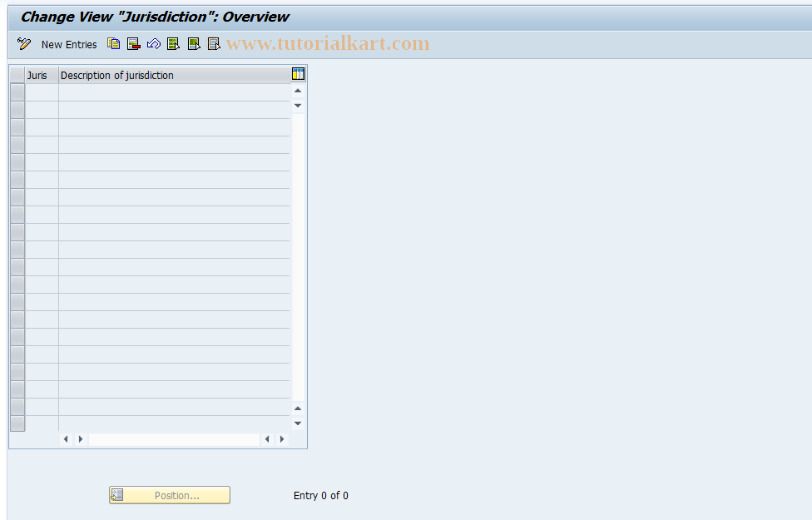
Task: Click the bottom scroll up arrow
Action: [x=298, y=409]
